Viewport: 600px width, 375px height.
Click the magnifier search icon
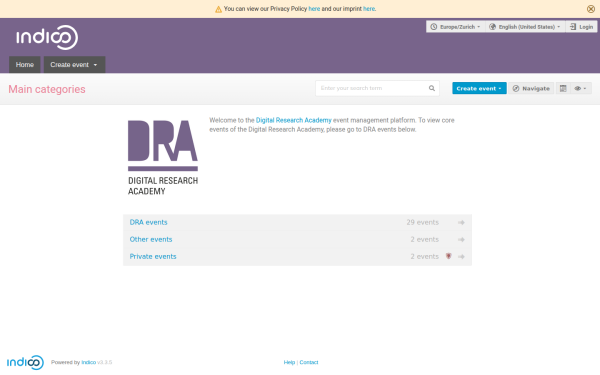pyautogui.click(x=432, y=88)
